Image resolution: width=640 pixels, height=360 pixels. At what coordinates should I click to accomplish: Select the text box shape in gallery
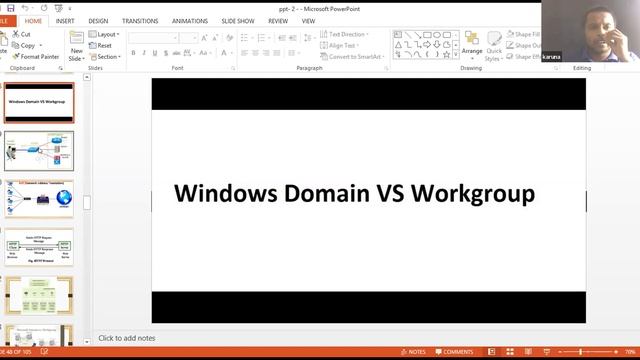coord(398,35)
